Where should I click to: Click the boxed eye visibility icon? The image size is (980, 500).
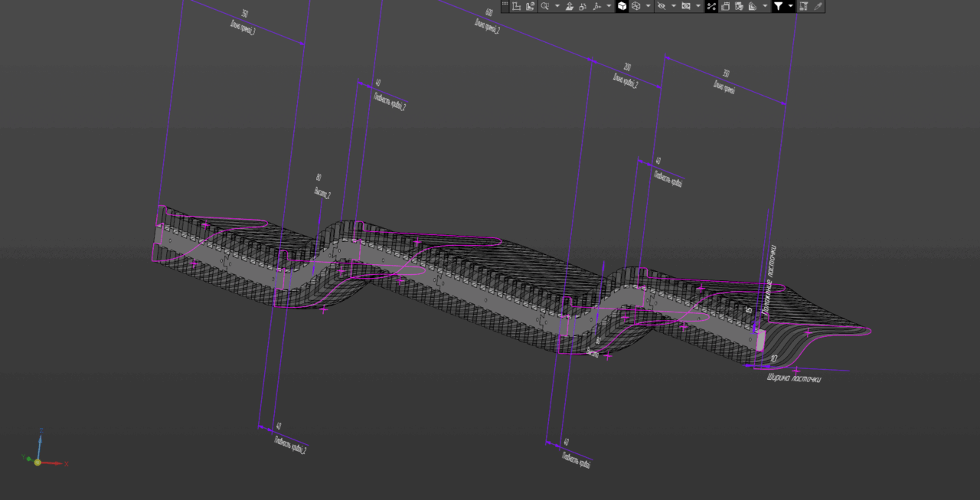pyautogui.click(x=686, y=6)
